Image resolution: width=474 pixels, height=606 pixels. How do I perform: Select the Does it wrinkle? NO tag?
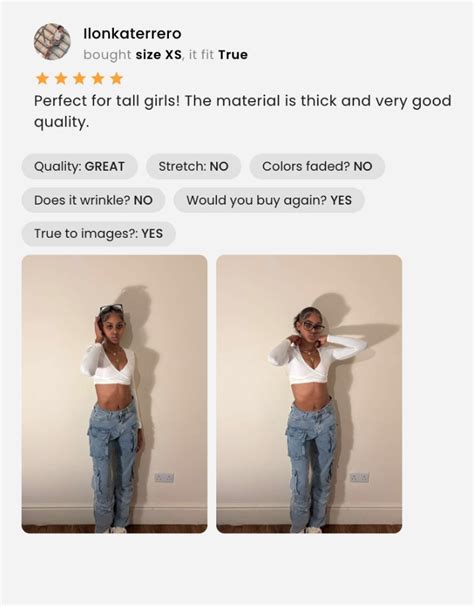tap(93, 200)
